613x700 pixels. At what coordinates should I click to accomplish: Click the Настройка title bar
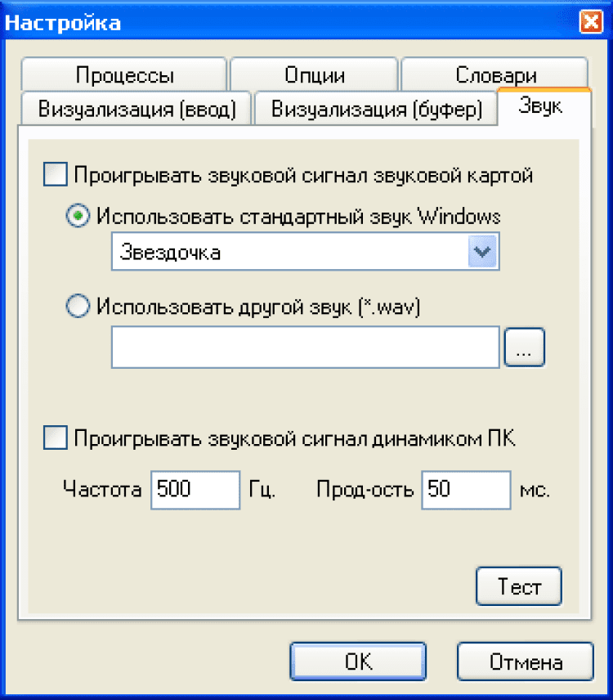[x=286, y=20]
